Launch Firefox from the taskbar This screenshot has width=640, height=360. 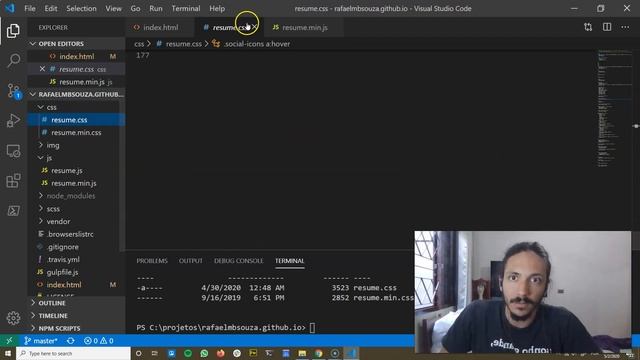(x=220, y=353)
